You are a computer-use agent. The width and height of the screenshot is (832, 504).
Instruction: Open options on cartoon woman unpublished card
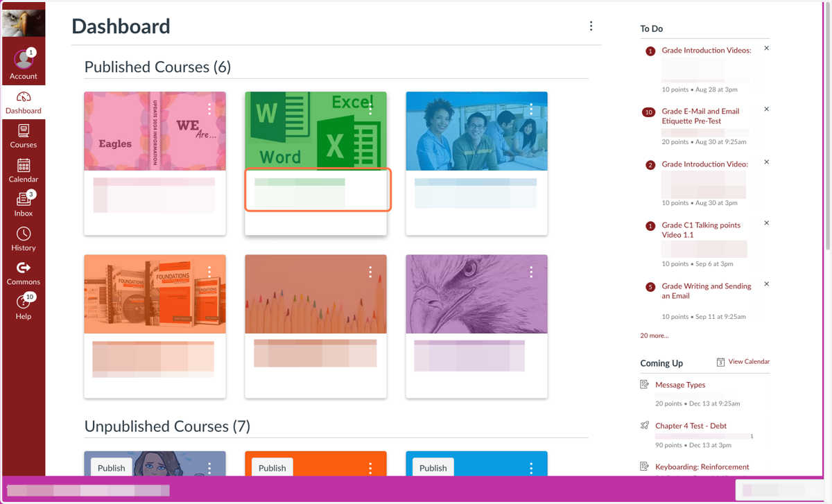[209, 468]
